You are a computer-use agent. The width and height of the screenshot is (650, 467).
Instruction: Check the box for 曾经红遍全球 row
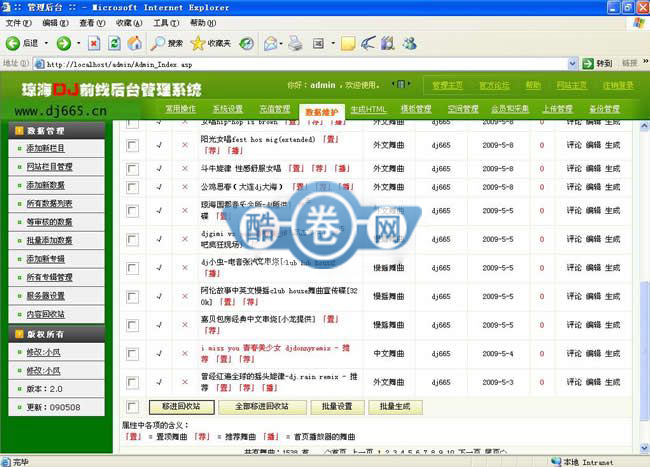(132, 382)
